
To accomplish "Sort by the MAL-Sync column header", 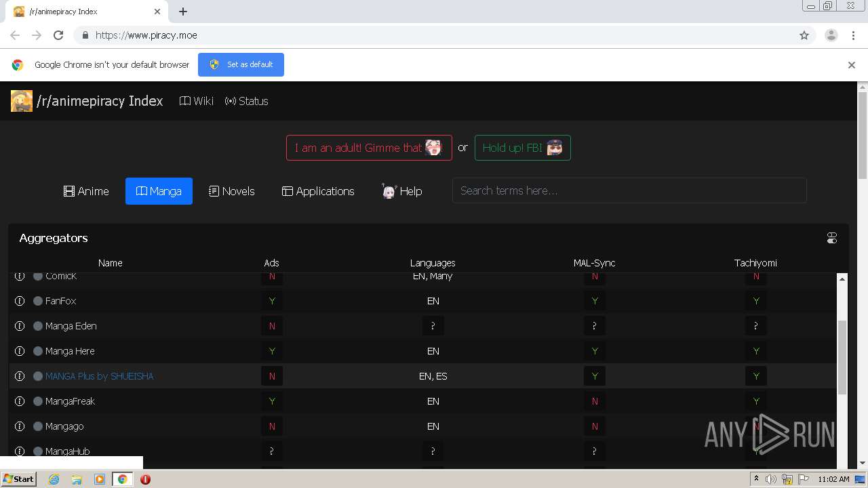I will click(594, 263).
